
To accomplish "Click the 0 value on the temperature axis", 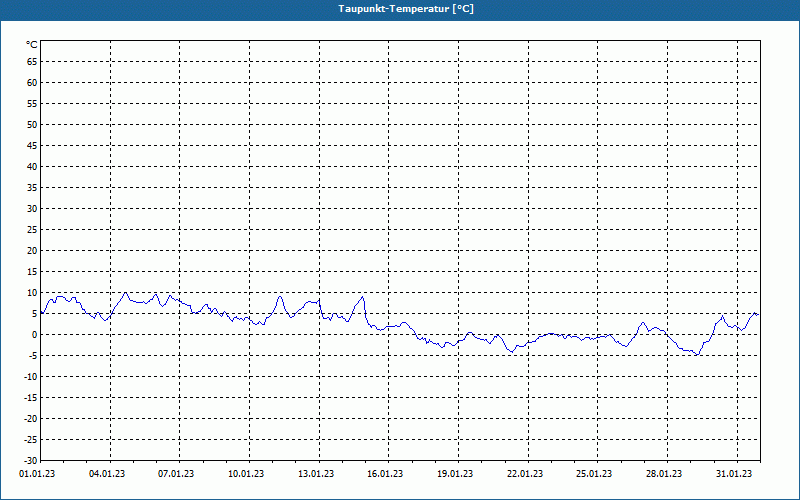I will (35, 335).
